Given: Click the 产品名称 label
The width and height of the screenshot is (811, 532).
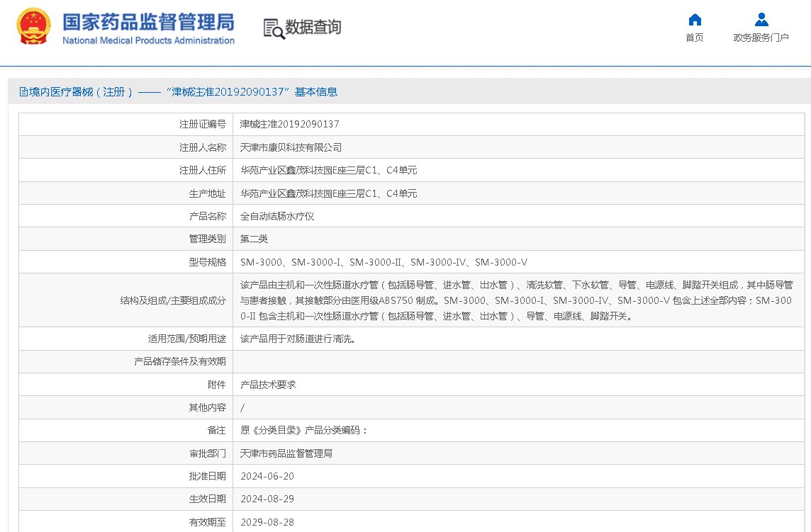Looking at the screenshot, I should click(208, 216).
